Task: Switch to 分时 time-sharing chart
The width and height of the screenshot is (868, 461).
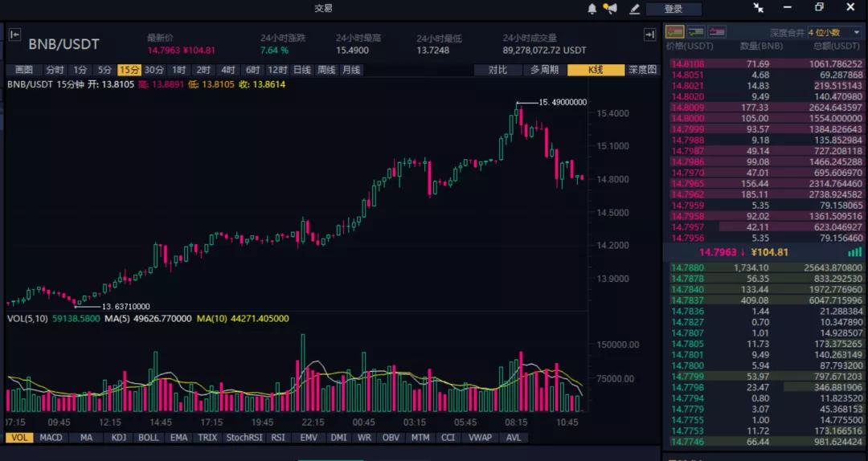Action: tap(55, 70)
